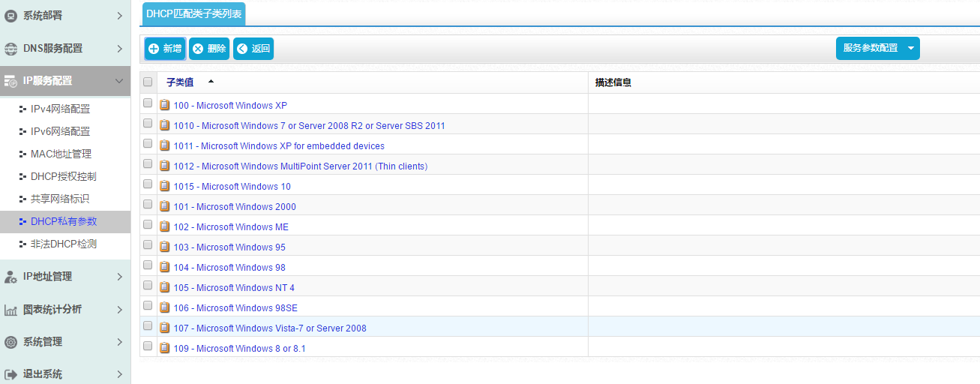Check the box for 109 - Microsoft Windows 8 or 8.1
This screenshot has height=384, width=980.
tap(148, 346)
